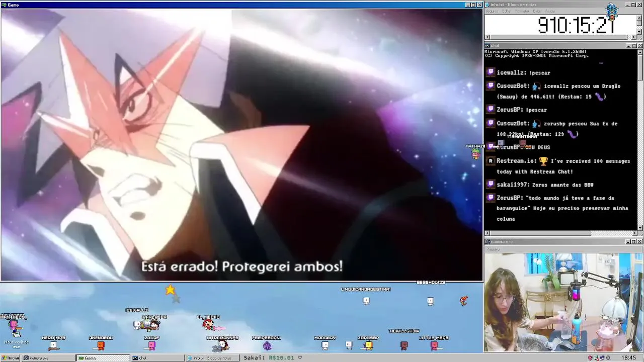Click the 910:15:21 timer text
The height and width of the screenshot is (362, 644).
coord(577,25)
